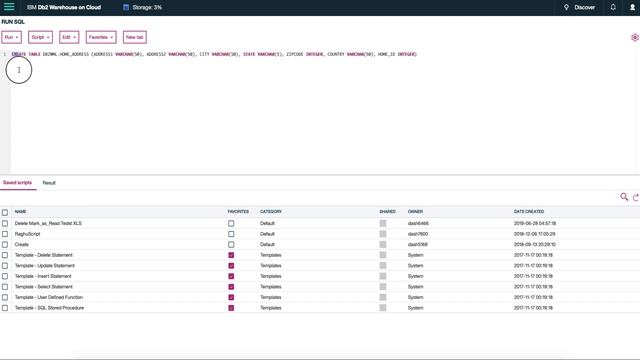
Task: Mark Create script as favorite
Action: 231,244
